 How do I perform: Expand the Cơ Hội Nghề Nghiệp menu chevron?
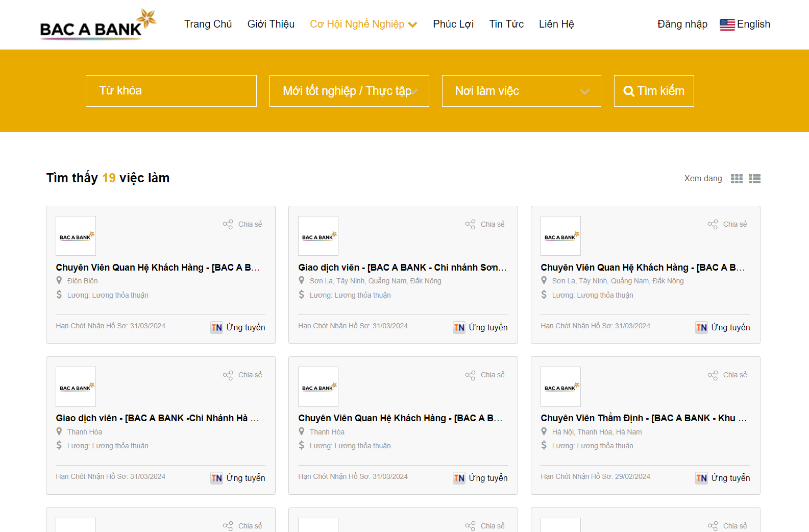[413, 25]
